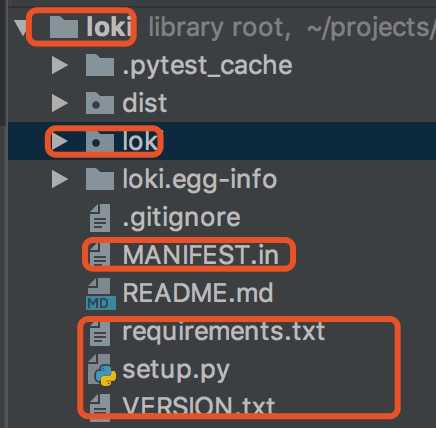Screen dimensions: 436x428
Task: Click the .pytest_cache folder icon
Action: coord(100,65)
